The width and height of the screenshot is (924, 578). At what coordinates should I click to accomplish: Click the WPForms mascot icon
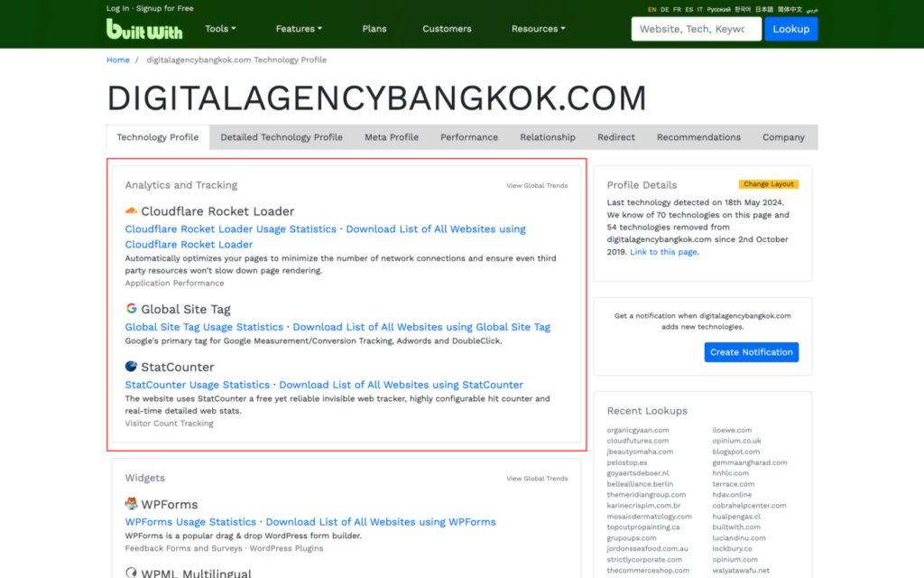point(131,504)
